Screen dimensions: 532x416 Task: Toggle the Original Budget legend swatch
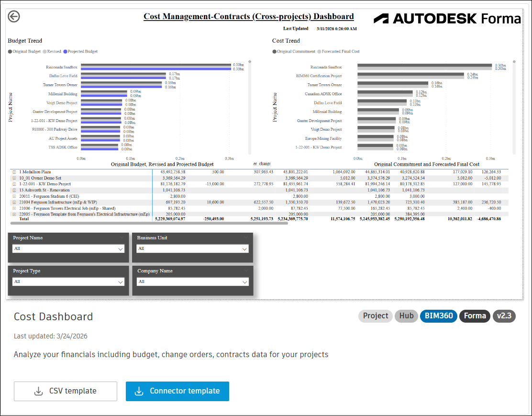click(10, 52)
